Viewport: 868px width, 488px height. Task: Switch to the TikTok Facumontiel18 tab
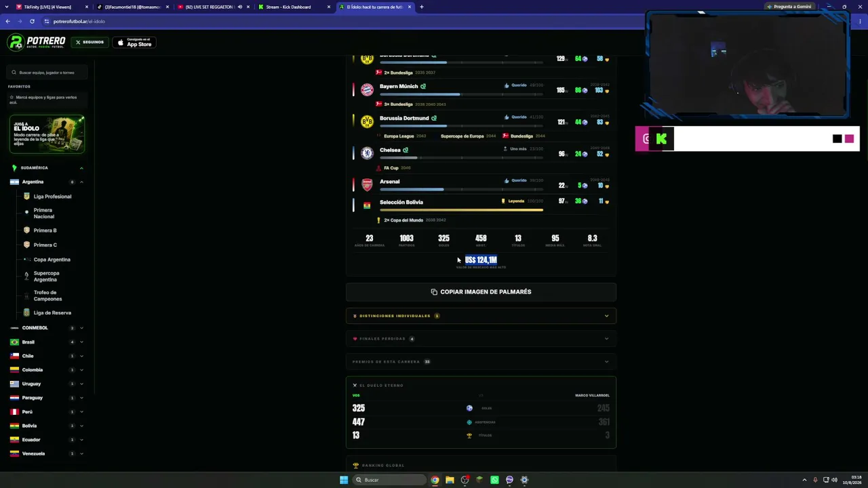[x=133, y=7]
